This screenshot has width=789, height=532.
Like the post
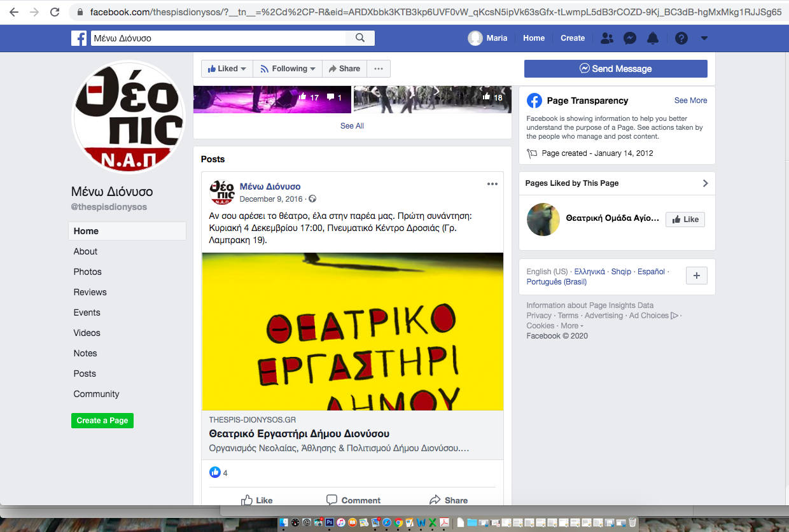257,500
